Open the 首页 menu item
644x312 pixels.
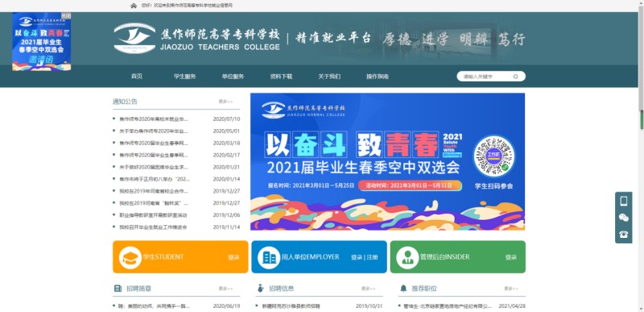point(137,77)
